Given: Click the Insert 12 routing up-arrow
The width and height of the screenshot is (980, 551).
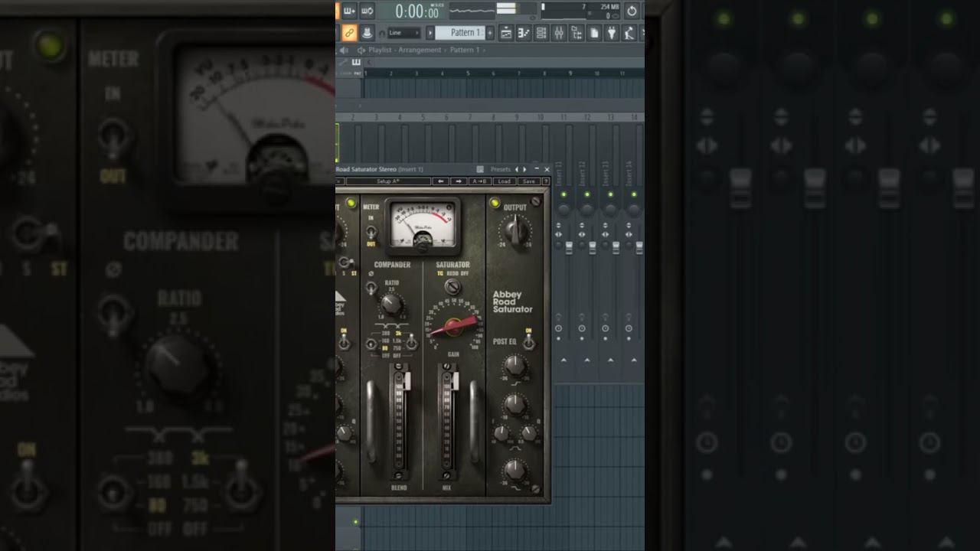Looking at the screenshot, I should 587,359.
